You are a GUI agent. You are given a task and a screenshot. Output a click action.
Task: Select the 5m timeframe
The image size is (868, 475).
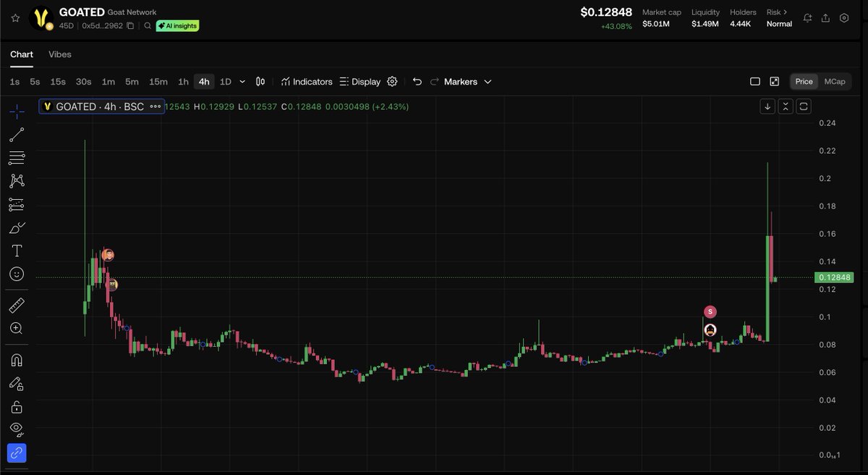click(132, 82)
